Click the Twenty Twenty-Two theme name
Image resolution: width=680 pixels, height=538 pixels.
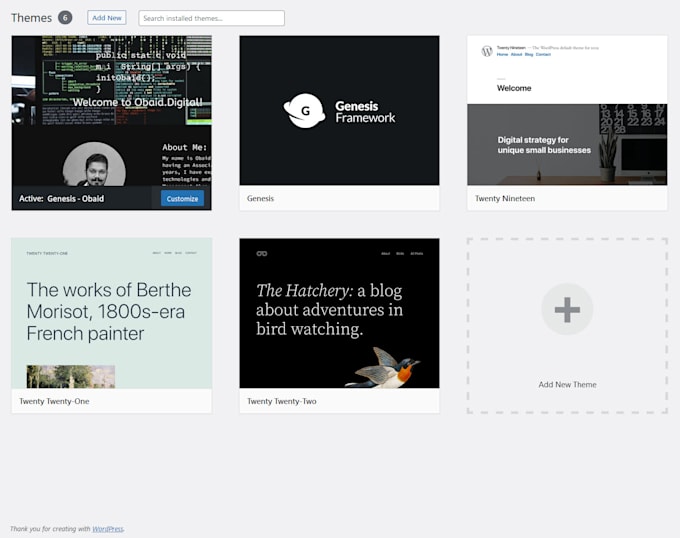tap(282, 401)
